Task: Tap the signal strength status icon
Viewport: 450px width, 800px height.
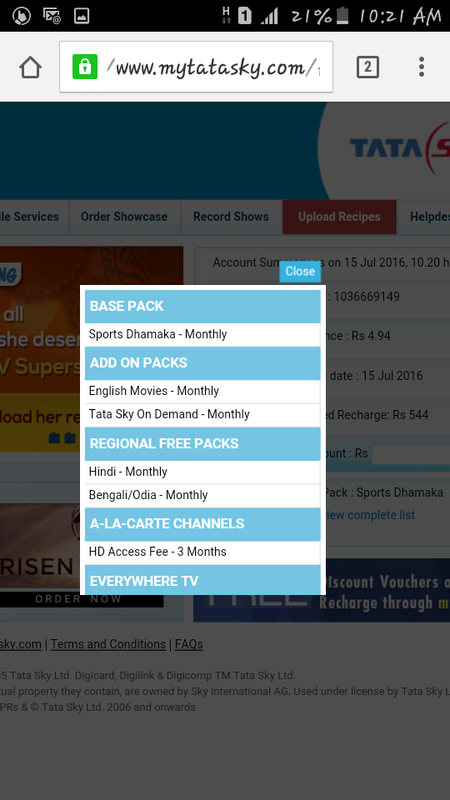Action: [269, 16]
